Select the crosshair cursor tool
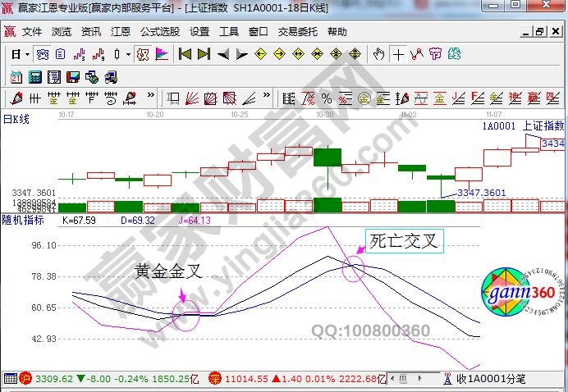The image size is (568, 392). [398, 55]
